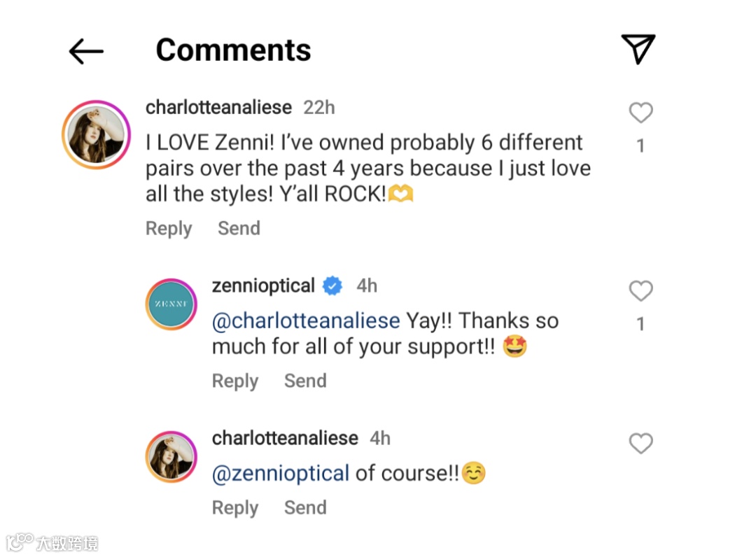This screenshot has height=557, width=756.
Task: Open zennioptical username in reply
Action: (x=263, y=286)
